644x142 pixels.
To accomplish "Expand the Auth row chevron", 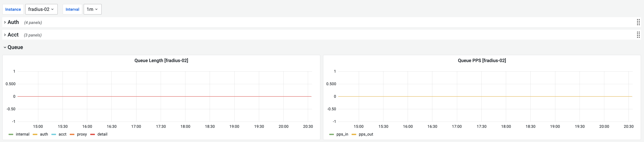I will click(x=5, y=22).
